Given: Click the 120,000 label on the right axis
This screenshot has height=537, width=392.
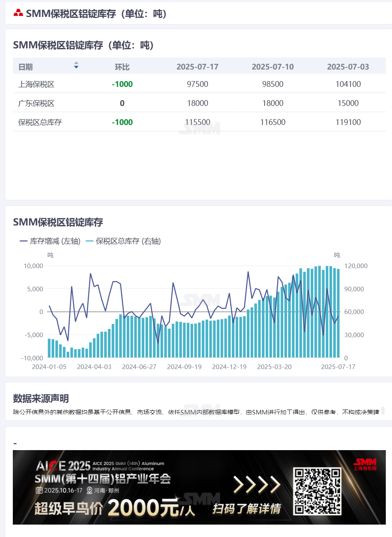Looking at the screenshot, I should tap(356, 266).
